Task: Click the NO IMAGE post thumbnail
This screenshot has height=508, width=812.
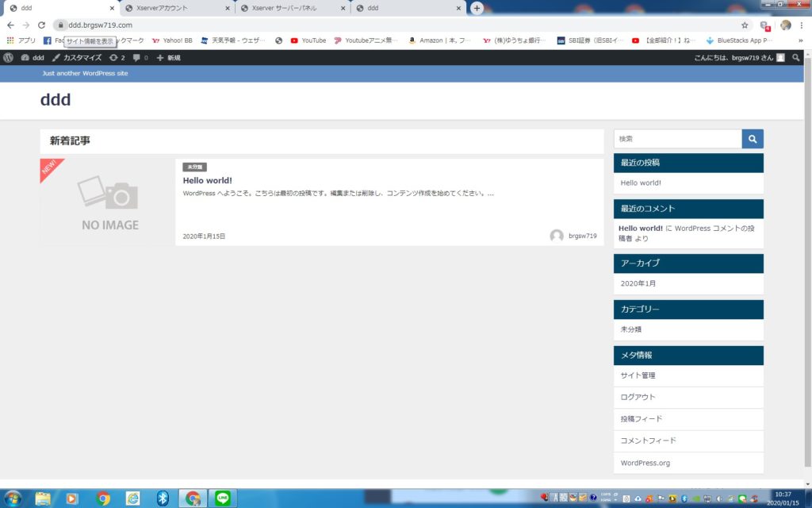Action: 108,202
